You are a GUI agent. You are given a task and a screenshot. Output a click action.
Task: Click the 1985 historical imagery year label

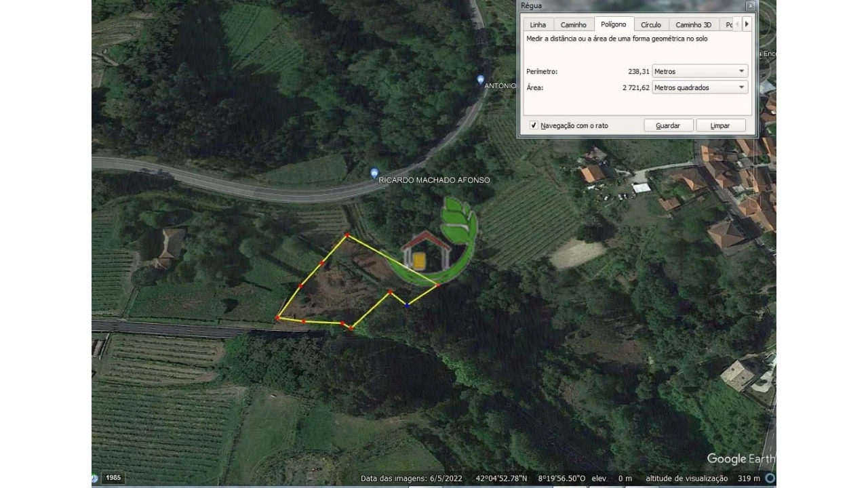click(113, 478)
